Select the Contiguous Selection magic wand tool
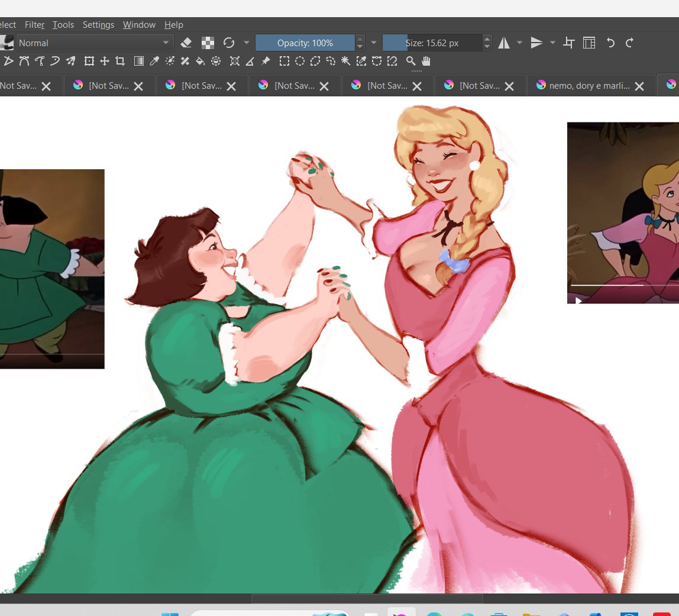679x616 pixels. pyautogui.click(x=345, y=61)
